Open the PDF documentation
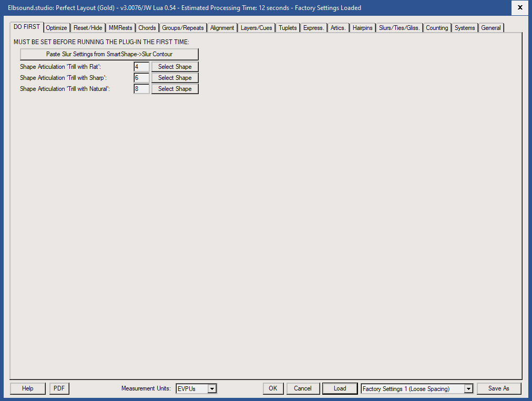The width and height of the screenshot is (532, 401). (x=59, y=388)
